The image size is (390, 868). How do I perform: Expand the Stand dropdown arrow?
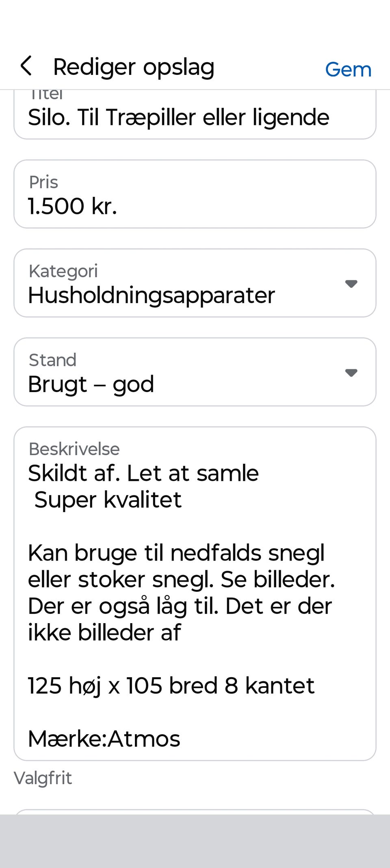[x=351, y=373]
